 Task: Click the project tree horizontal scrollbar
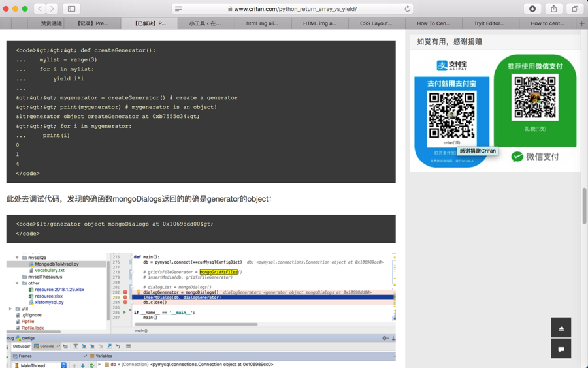click(34, 331)
